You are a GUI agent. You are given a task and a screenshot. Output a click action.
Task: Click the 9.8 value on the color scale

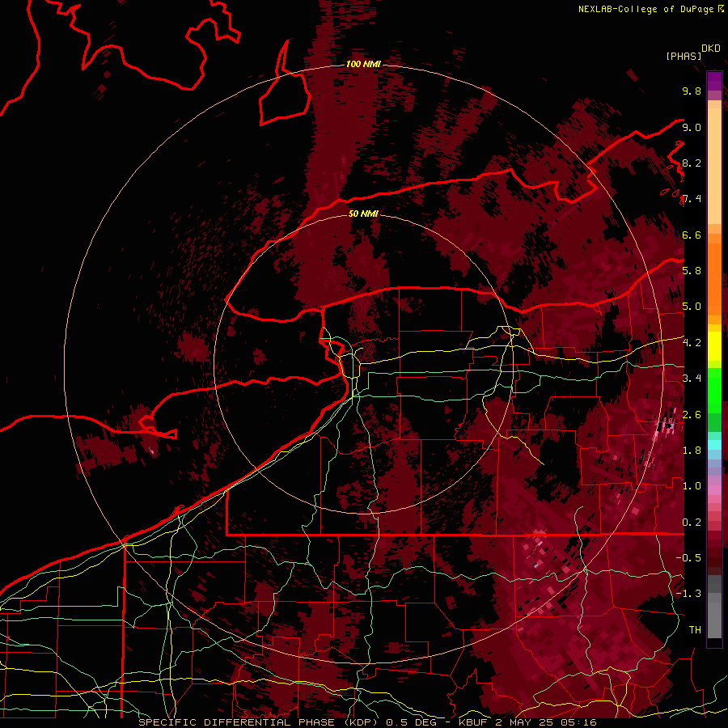click(x=692, y=91)
